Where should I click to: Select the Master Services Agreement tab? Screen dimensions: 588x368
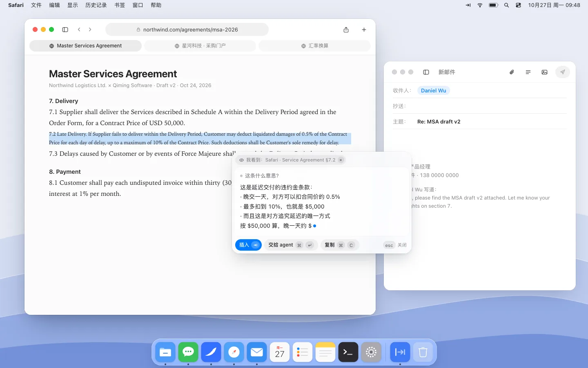coord(85,46)
